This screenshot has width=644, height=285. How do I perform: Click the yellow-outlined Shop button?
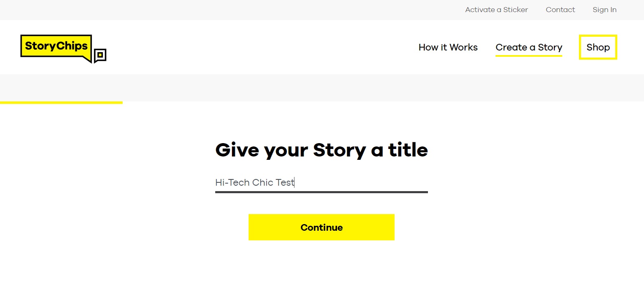click(x=598, y=47)
